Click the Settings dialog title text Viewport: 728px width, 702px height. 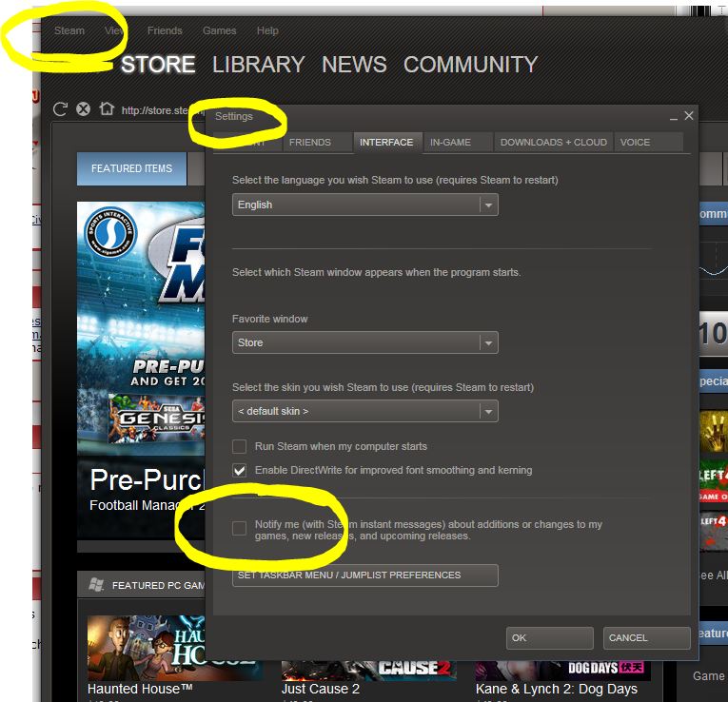click(x=233, y=116)
